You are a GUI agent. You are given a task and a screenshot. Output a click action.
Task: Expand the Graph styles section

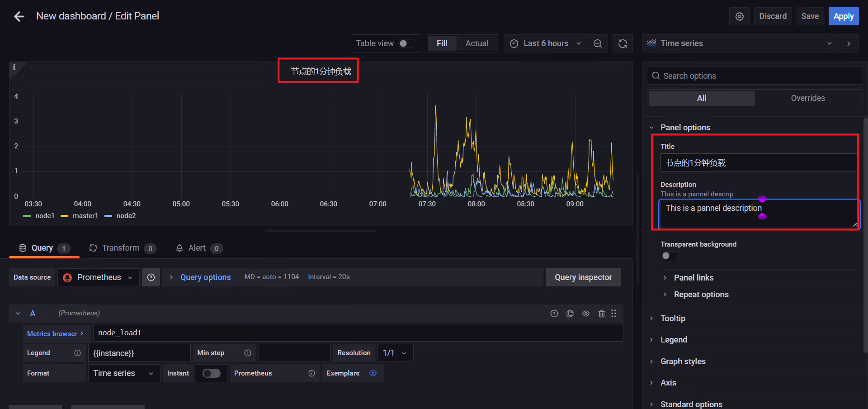coord(683,361)
